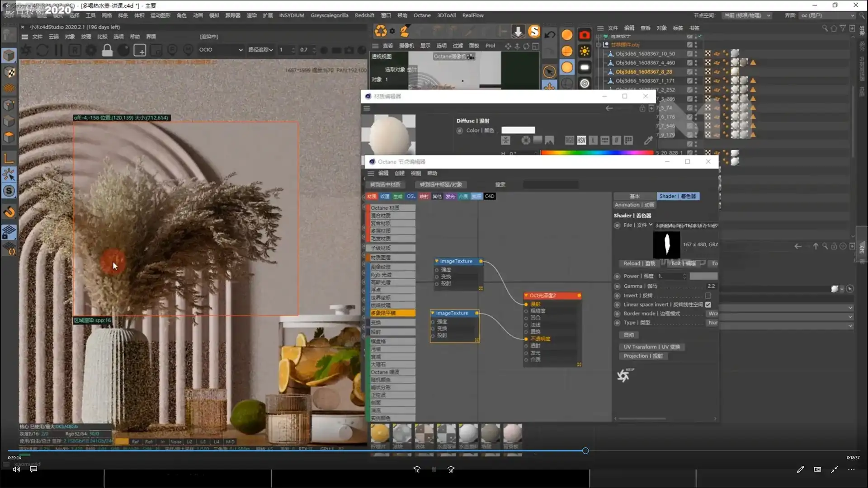Toggle the Diffuse Color radio button
The image size is (868, 488).
(460, 131)
